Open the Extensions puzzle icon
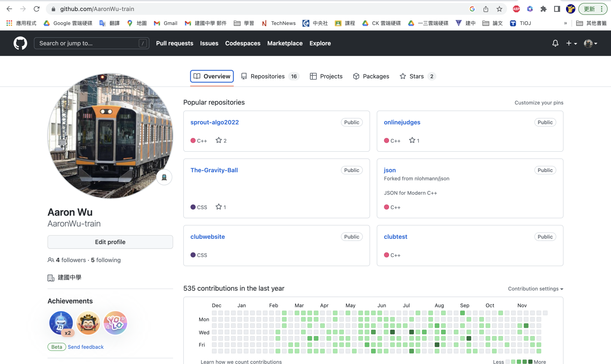This screenshot has width=611, height=364. click(x=544, y=9)
